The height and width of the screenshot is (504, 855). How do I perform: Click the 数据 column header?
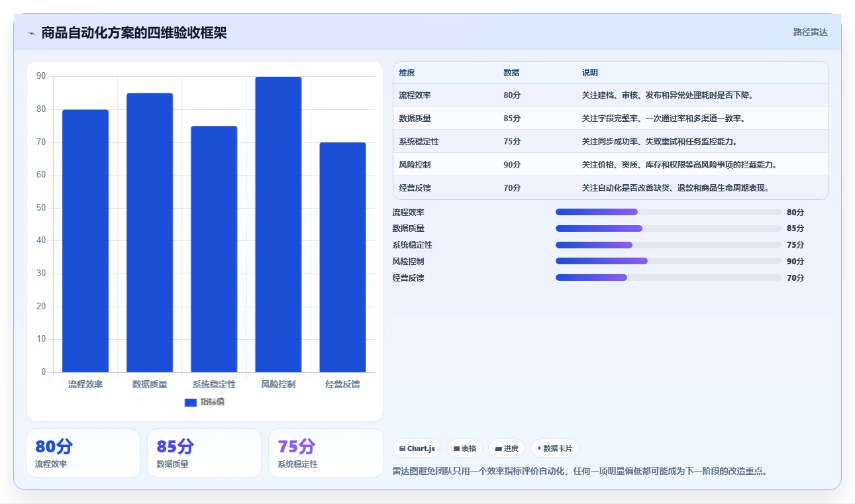(511, 73)
